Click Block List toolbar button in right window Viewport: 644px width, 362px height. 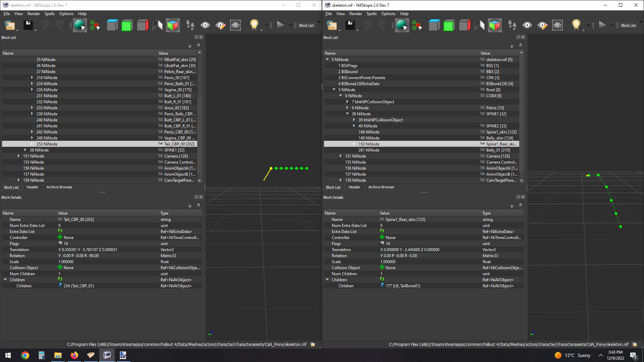628,25
